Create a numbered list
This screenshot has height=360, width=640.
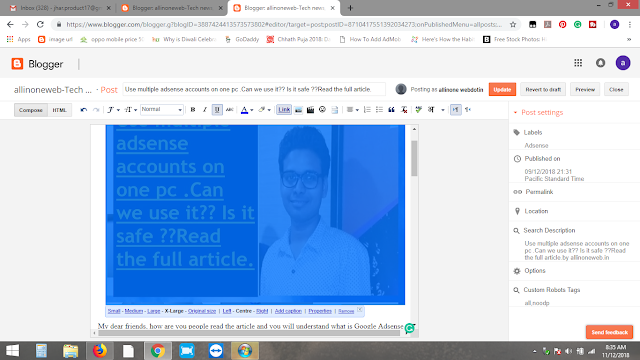(x=367, y=110)
